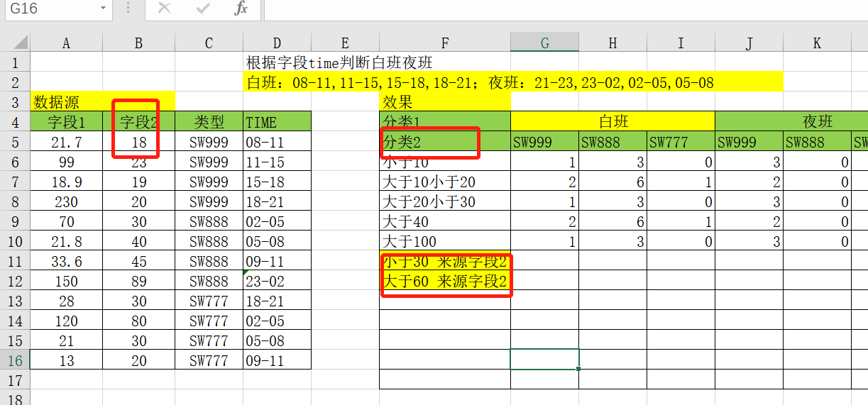Select column B header
The height and width of the screenshot is (405, 868).
tap(138, 43)
